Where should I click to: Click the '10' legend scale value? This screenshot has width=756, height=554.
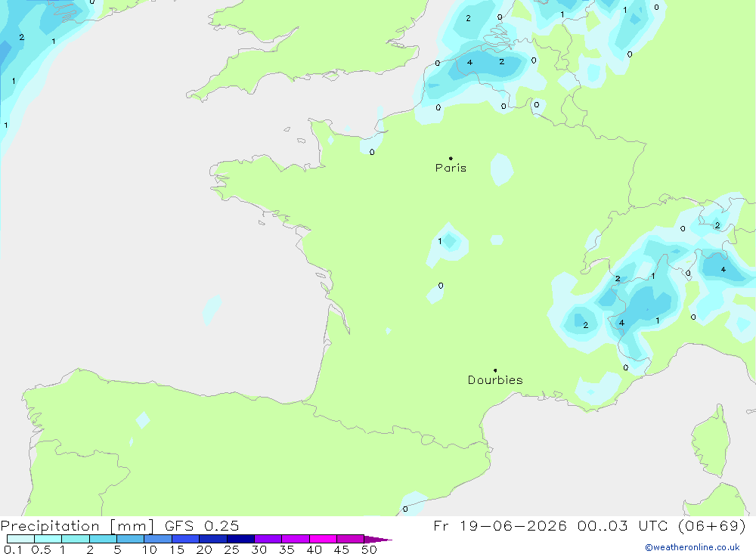click(x=150, y=549)
